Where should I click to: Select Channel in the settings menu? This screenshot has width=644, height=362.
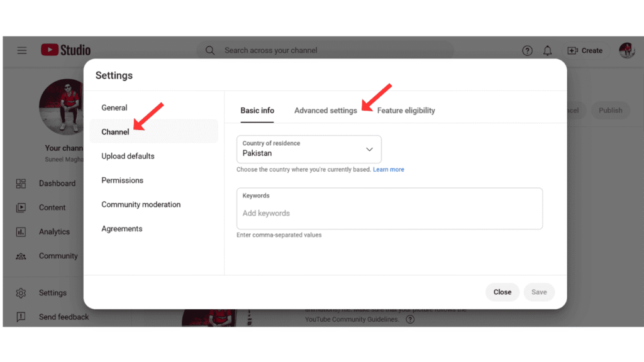[x=115, y=131]
